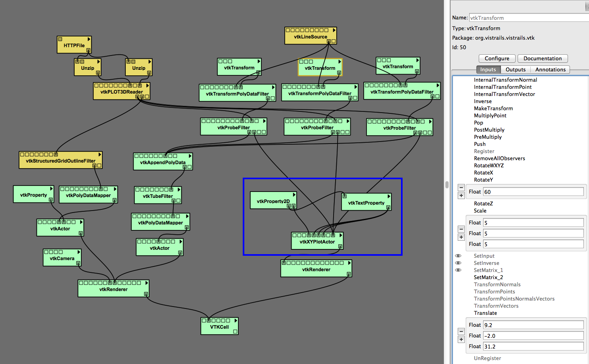Click the output port square on vtkCamera
The height and width of the screenshot is (364, 589).
point(78,263)
